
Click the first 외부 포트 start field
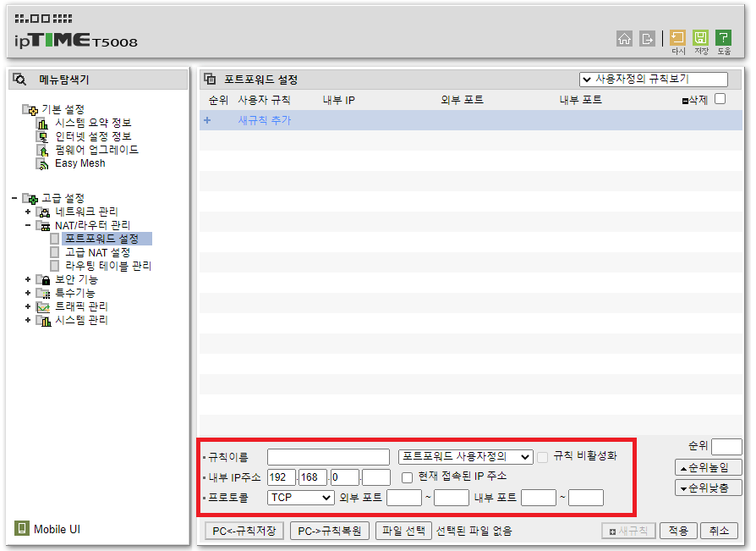(404, 498)
